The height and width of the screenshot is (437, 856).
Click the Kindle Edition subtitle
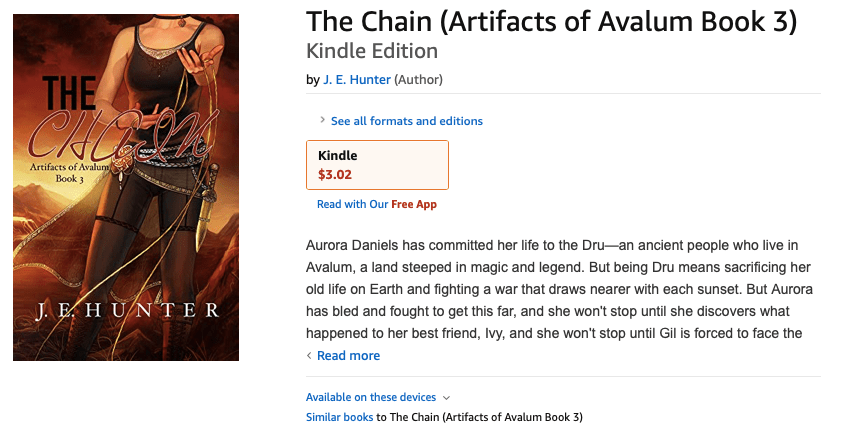[x=371, y=51]
